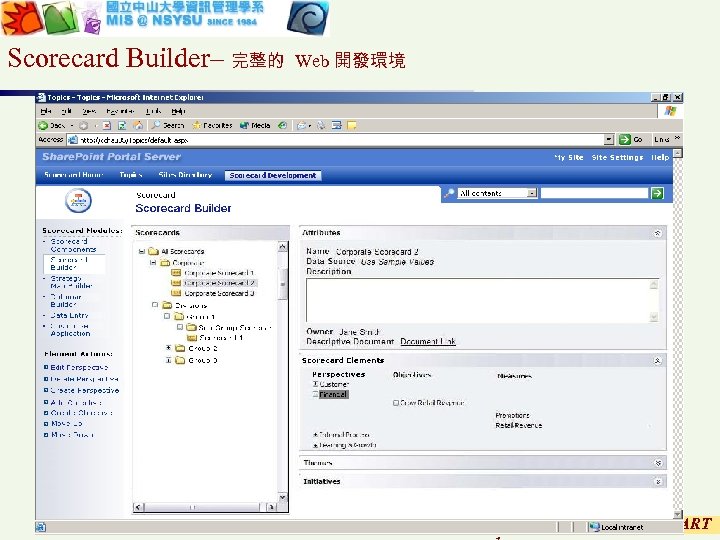Click the Refresh page toolbar icon
The height and width of the screenshot is (540, 720).
tap(122, 125)
